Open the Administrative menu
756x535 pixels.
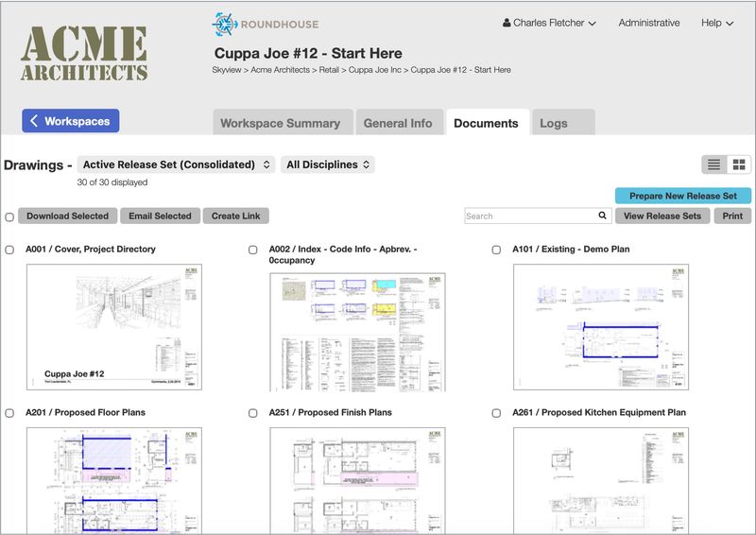[x=649, y=23]
